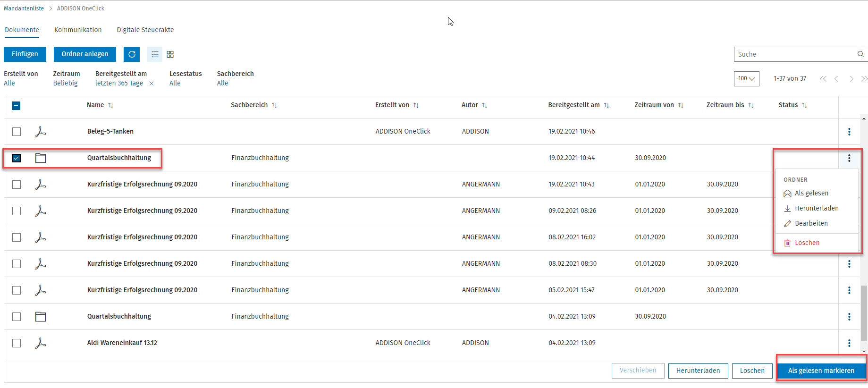Check the Aldi Wareneinkauf 13.12 checkbox
This screenshot has height=388, width=868.
coord(17,343)
